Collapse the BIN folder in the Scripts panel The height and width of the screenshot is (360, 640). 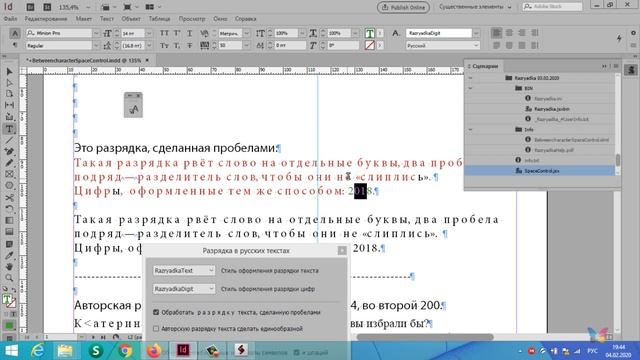[x=470, y=88]
